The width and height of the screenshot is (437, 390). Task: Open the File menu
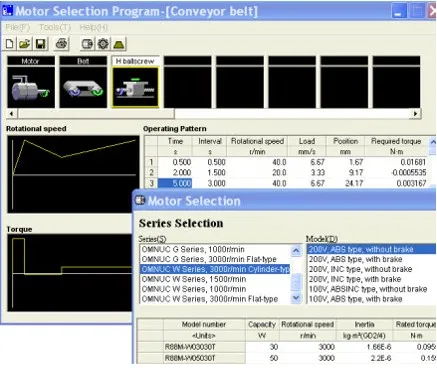18,27
